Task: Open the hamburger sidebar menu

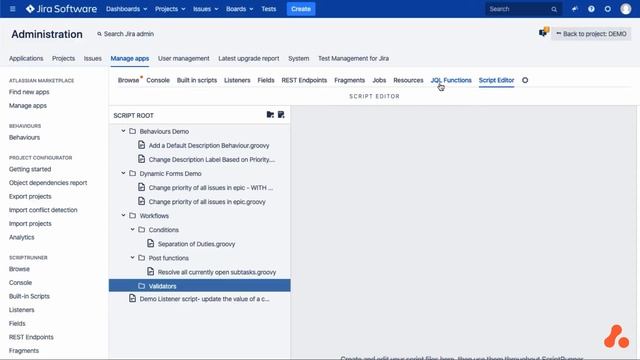Action: pyautogui.click(x=13, y=9)
